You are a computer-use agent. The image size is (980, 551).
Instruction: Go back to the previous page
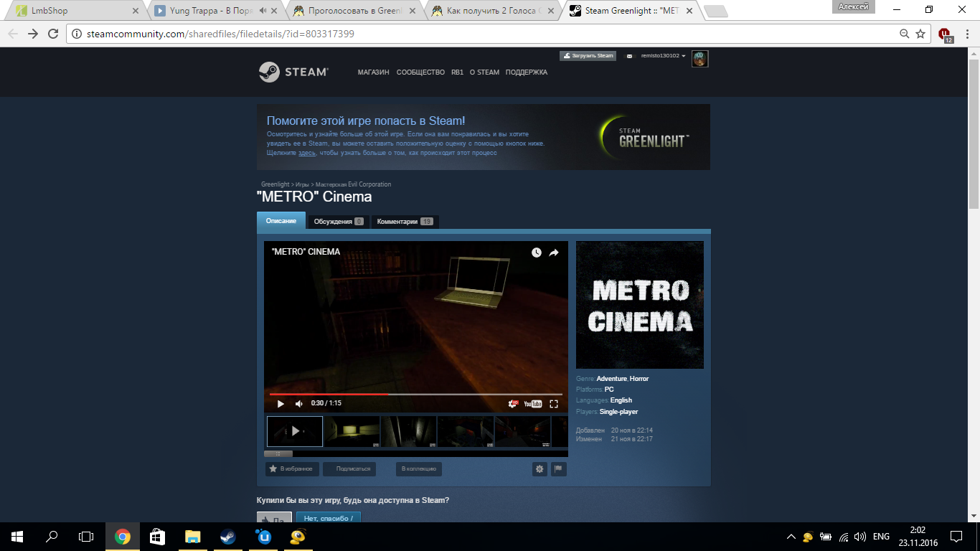pyautogui.click(x=13, y=34)
